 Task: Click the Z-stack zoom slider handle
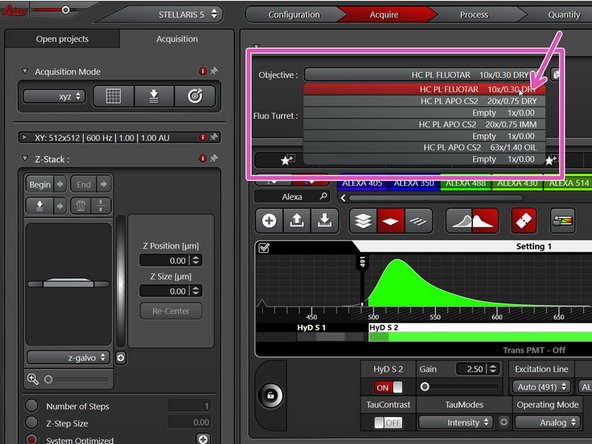(48, 379)
